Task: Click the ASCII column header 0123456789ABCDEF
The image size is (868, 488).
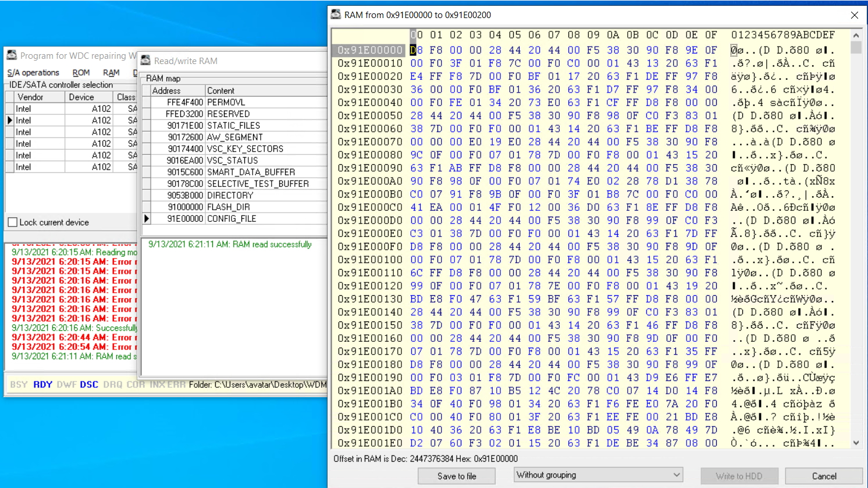Action: (x=783, y=35)
